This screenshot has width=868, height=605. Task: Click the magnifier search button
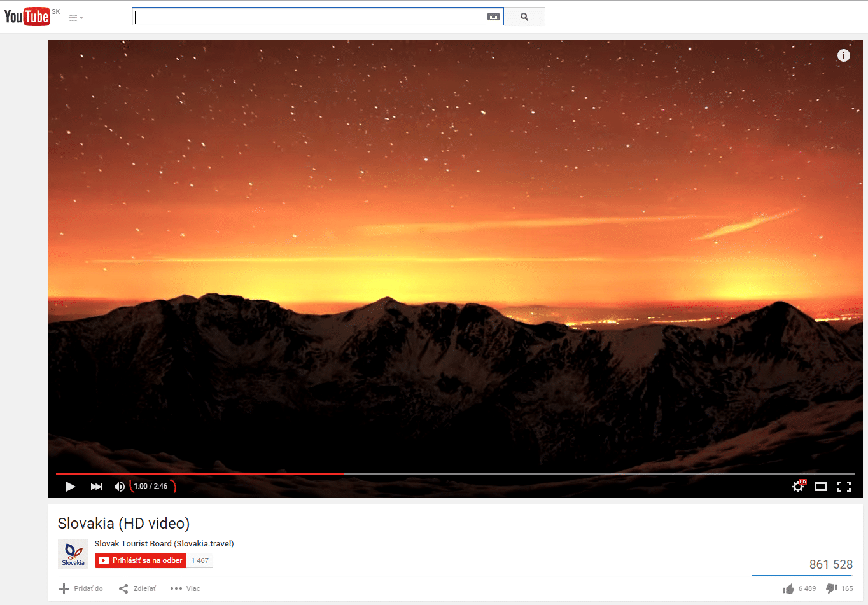[524, 17]
